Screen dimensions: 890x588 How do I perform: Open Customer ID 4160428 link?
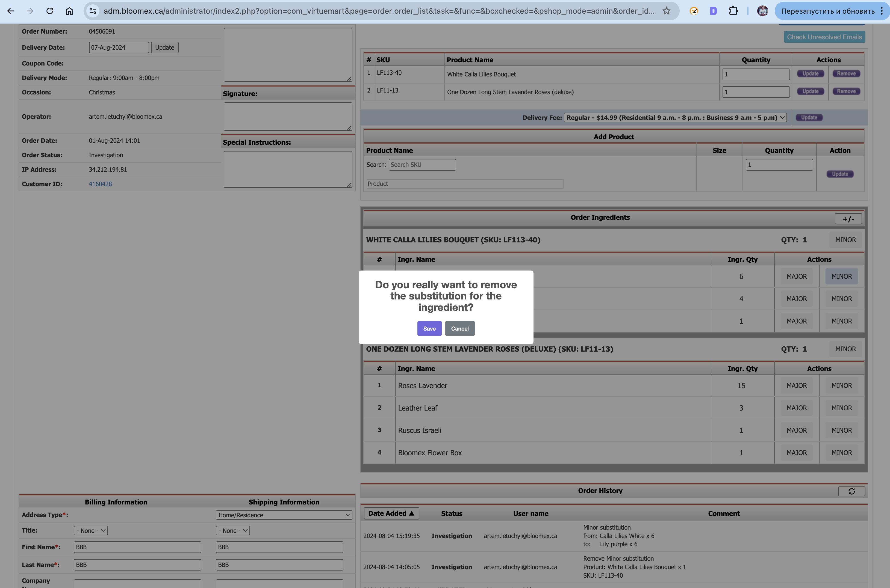click(x=100, y=184)
